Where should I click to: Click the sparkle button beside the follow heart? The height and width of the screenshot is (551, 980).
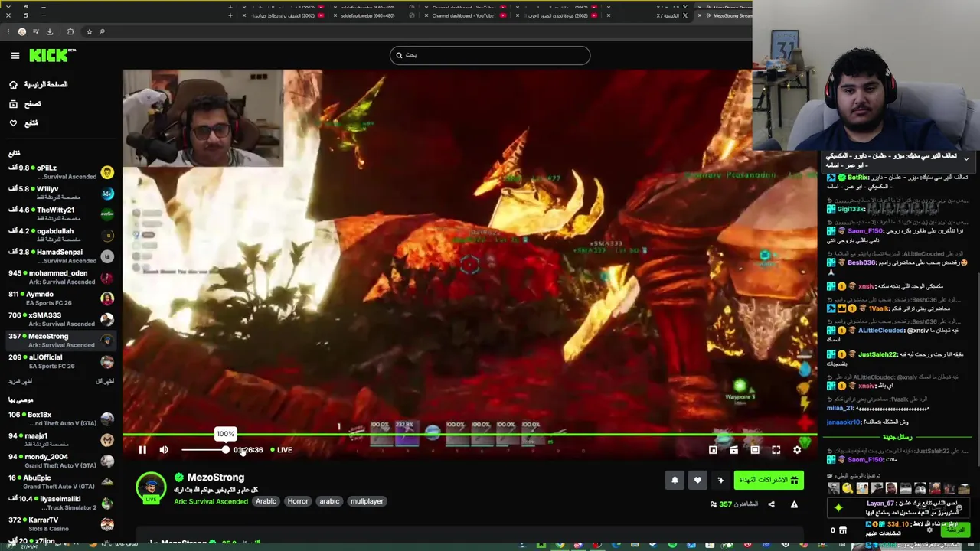click(720, 481)
